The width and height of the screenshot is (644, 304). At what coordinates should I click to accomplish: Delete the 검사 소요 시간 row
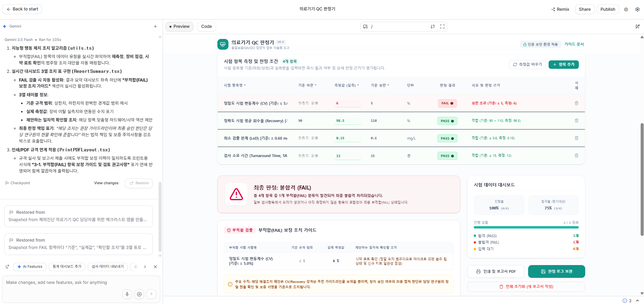click(576, 156)
